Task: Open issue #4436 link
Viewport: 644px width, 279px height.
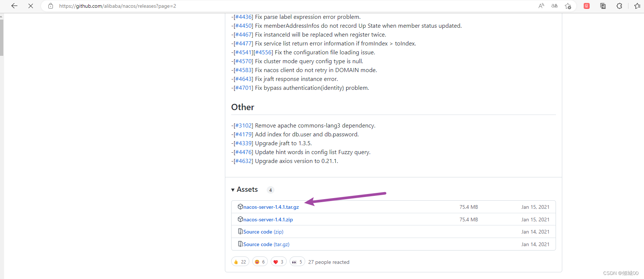Action: coord(243,17)
